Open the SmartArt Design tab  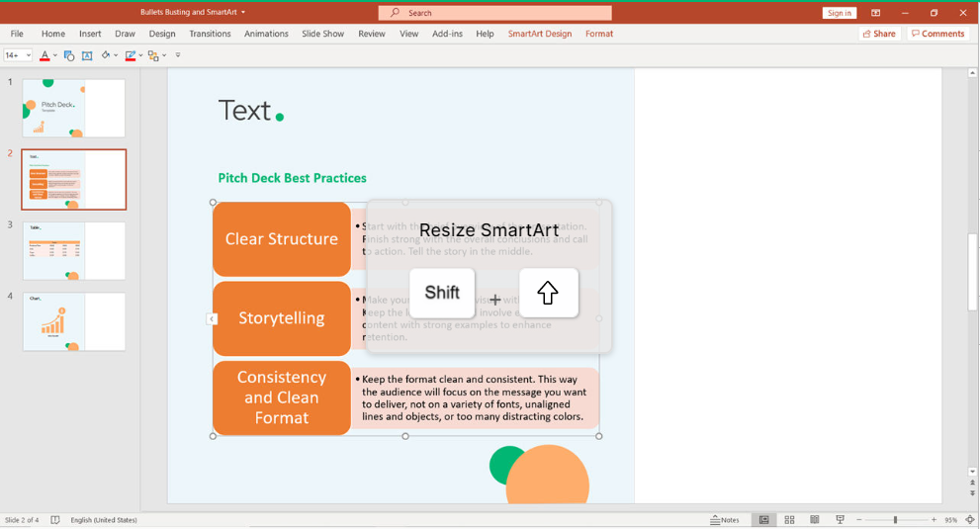click(540, 34)
